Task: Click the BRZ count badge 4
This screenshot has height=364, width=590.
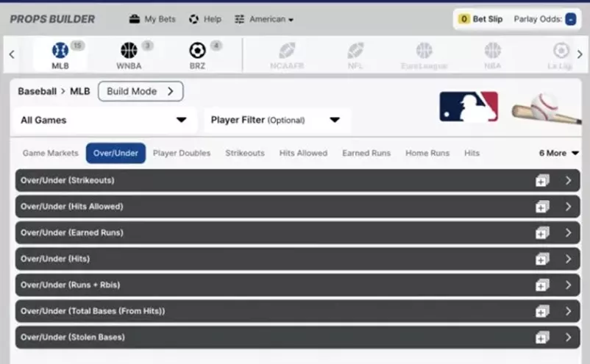Action: (x=216, y=46)
